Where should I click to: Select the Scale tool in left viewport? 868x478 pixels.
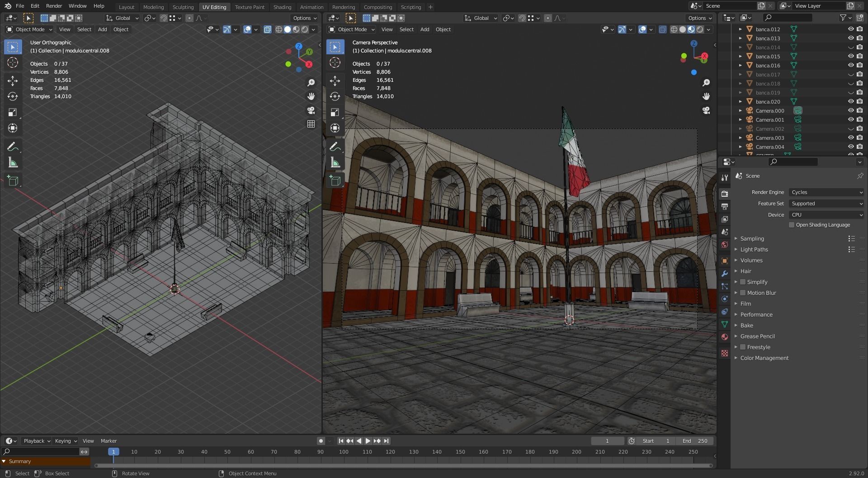point(13,112)
